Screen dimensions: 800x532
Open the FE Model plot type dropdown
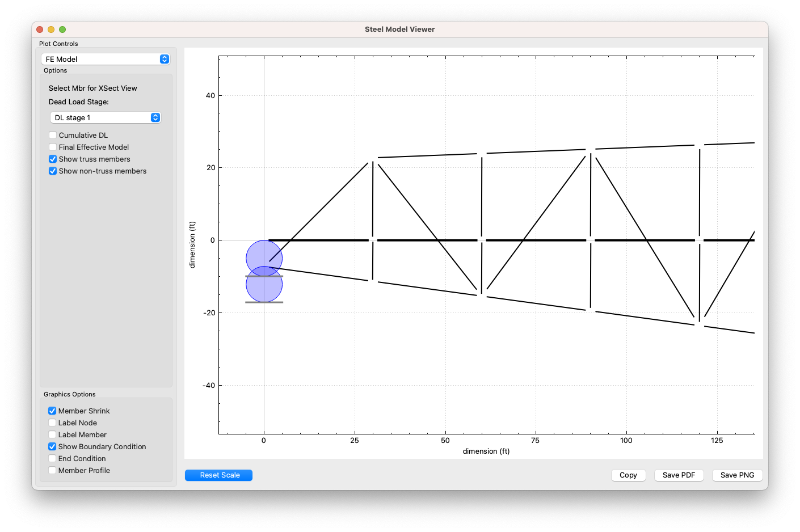pos(106,59)
